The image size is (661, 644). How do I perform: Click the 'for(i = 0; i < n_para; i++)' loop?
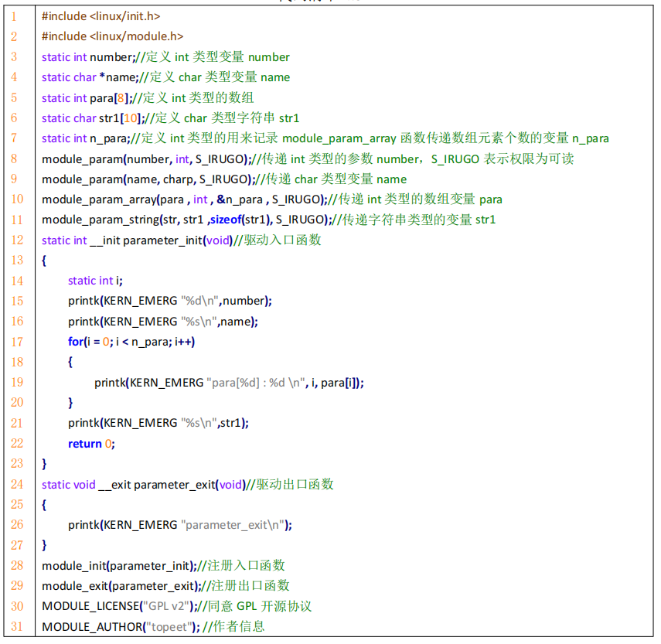pyautogui.click(x=131, y=342)
